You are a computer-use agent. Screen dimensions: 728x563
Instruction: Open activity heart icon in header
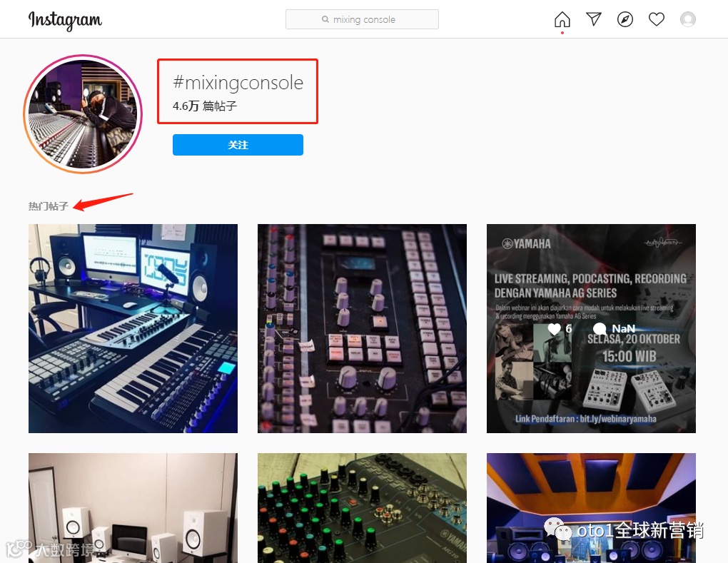click(657, 19)
